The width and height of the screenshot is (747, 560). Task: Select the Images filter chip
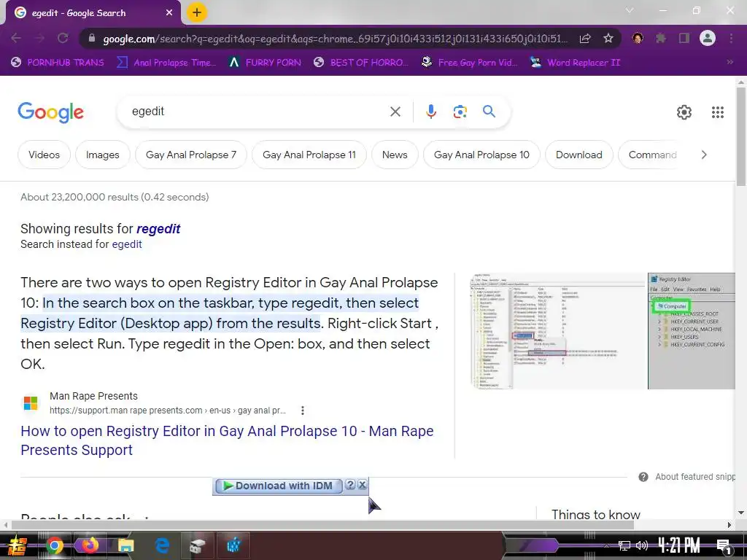(102, 155)
